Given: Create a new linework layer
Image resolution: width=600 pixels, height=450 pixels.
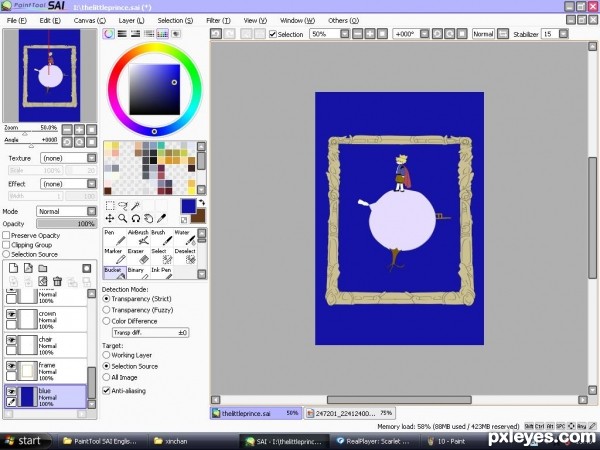Looking at the screenshot, I should pyautogui.click(x=28, y=268).
